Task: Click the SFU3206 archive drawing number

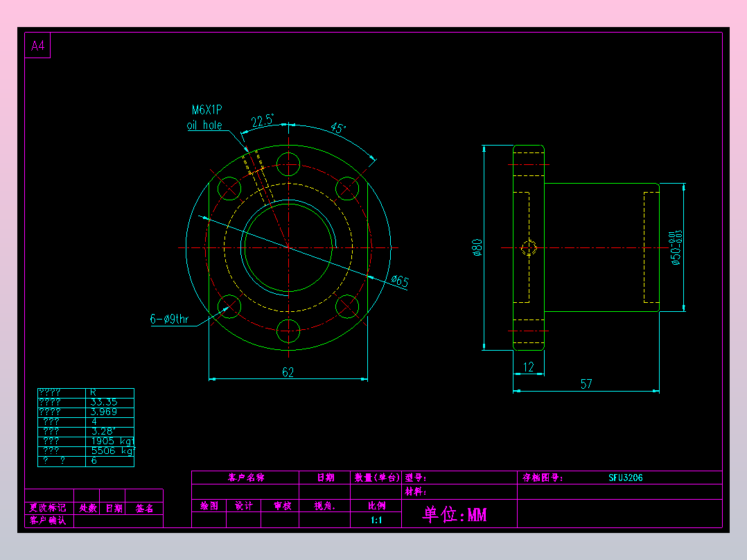Action: pos(626,478)
